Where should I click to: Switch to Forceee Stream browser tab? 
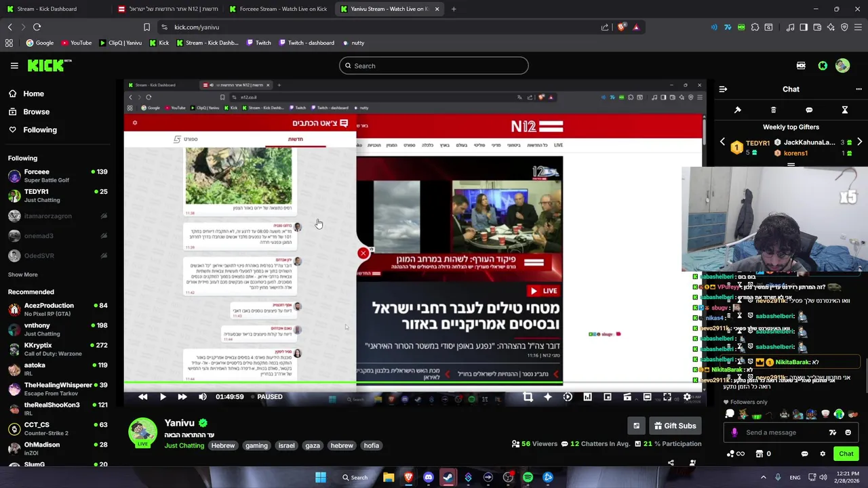279,9
